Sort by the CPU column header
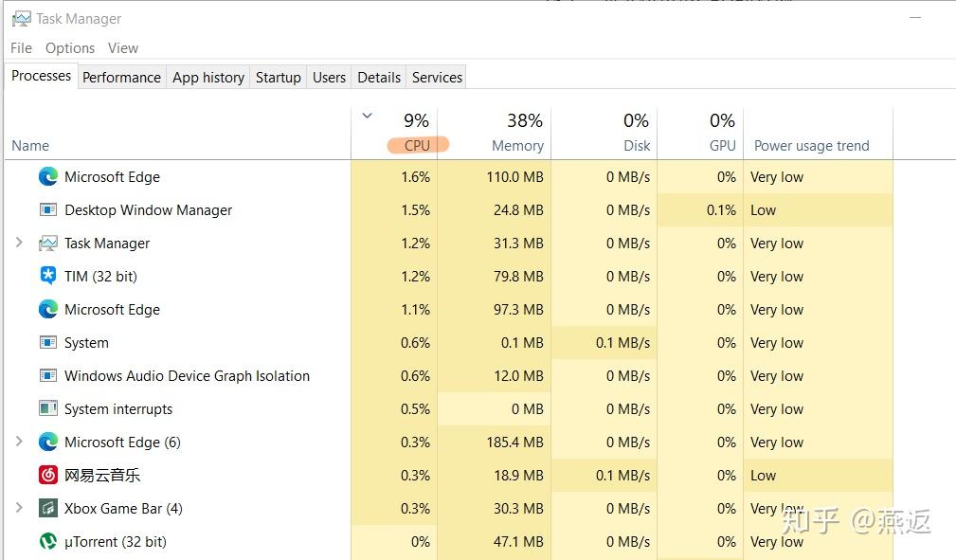This screenshot has width=956, height=560. pos(418,145)
